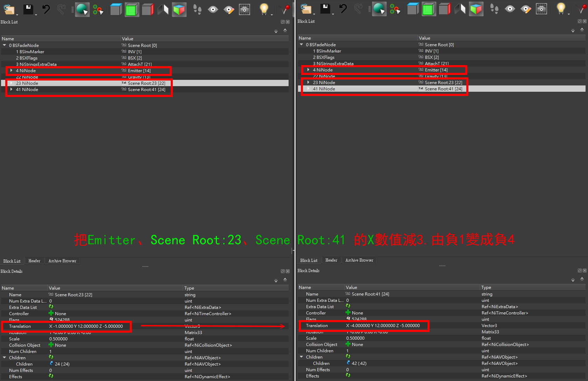Screen dimensions: 588x381
Task: Click the Undo arrow in left toolbar
Action: pos(46,9)
